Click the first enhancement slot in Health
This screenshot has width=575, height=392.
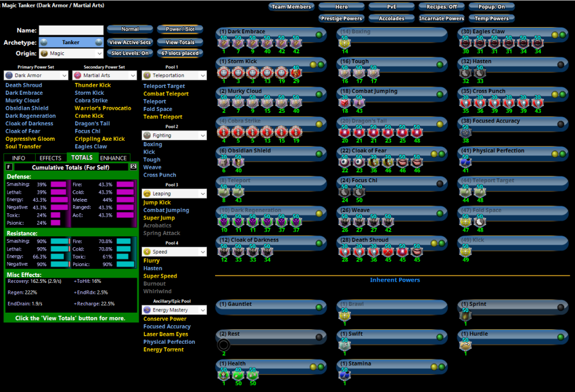click(224, 375)
